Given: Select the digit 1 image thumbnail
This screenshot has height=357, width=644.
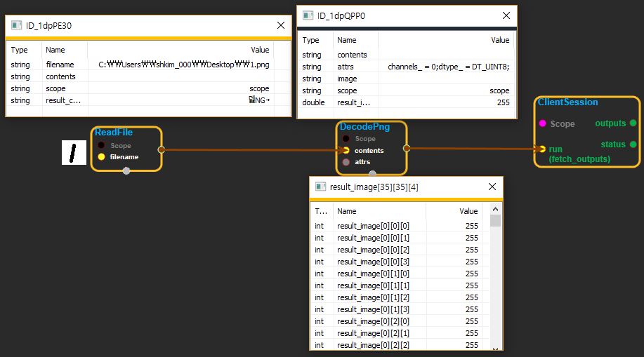Looking at the screenshot, I should (74, 152).
